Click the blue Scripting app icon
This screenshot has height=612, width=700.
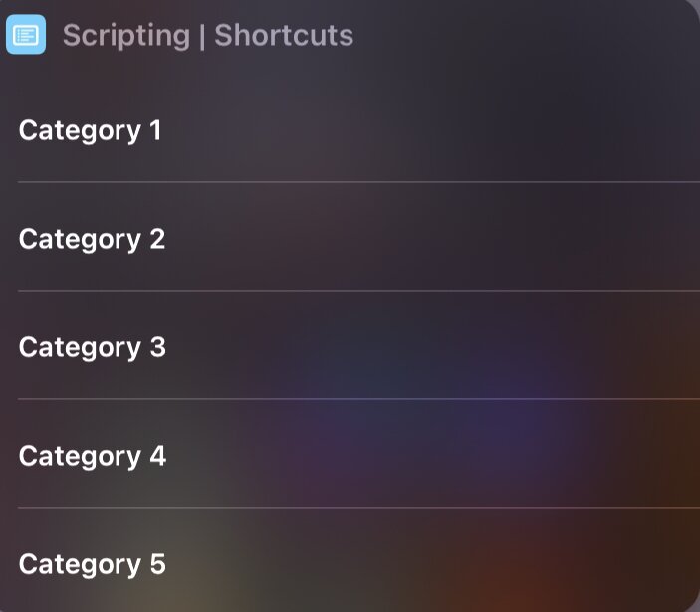(x=26, y=35)
